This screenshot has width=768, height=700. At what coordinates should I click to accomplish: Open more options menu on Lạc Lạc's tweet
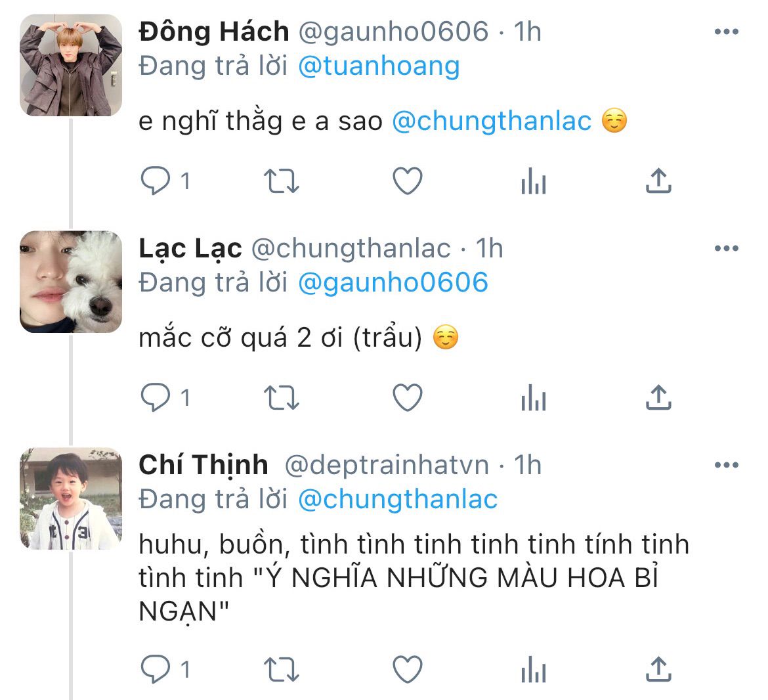coord(726,248)
